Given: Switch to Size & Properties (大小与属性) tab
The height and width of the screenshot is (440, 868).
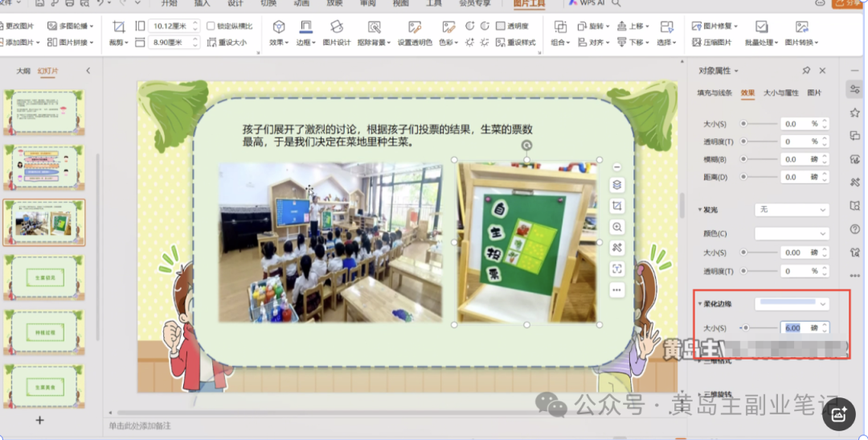Looking at the screenshot, I should click(x=780, y=93).
